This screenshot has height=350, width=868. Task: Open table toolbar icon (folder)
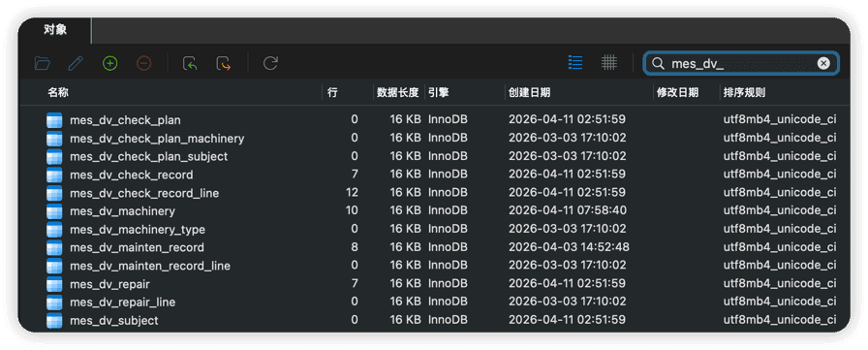point(42,64)
